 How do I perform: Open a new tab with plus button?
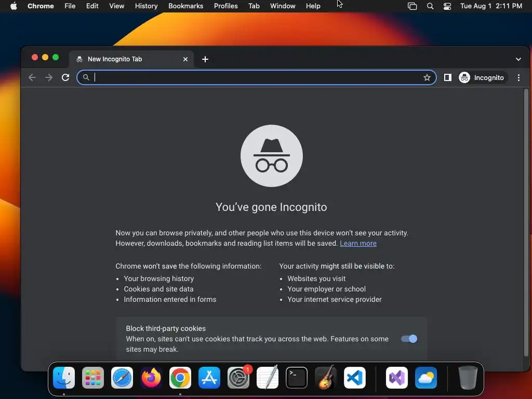[x=205, y=59]
